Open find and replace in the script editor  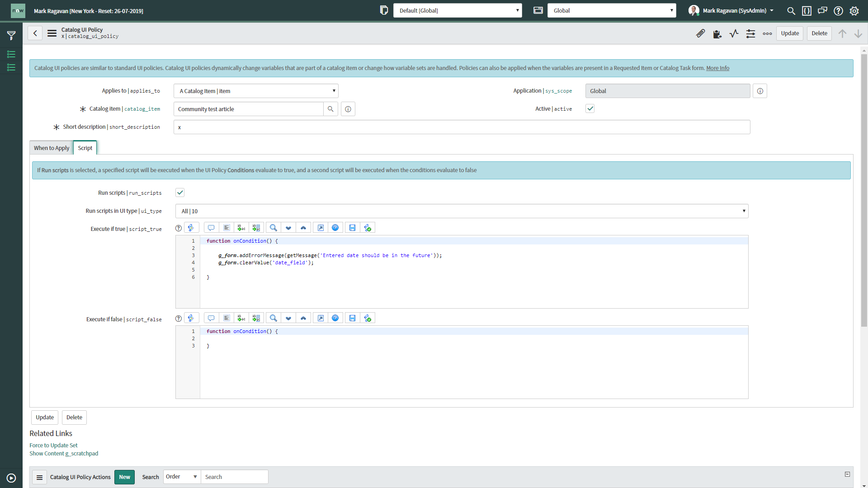[x=274, y=227]
